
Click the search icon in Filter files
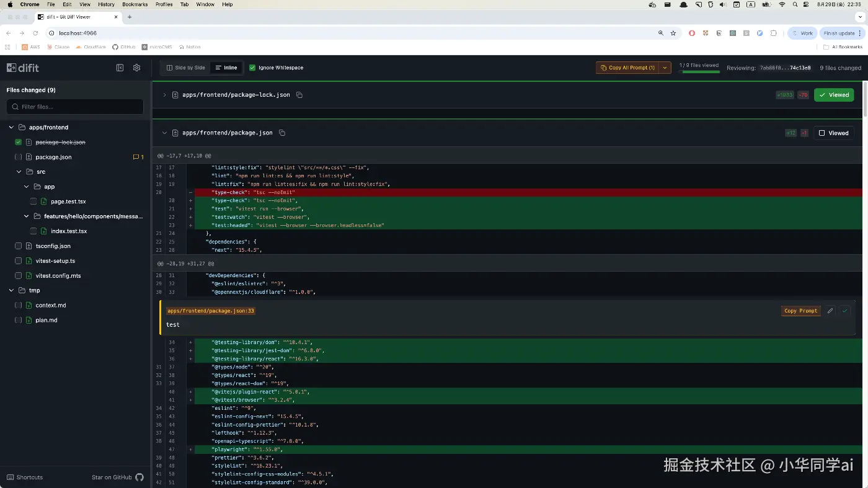pyautogui.click(x=15, y=107)
